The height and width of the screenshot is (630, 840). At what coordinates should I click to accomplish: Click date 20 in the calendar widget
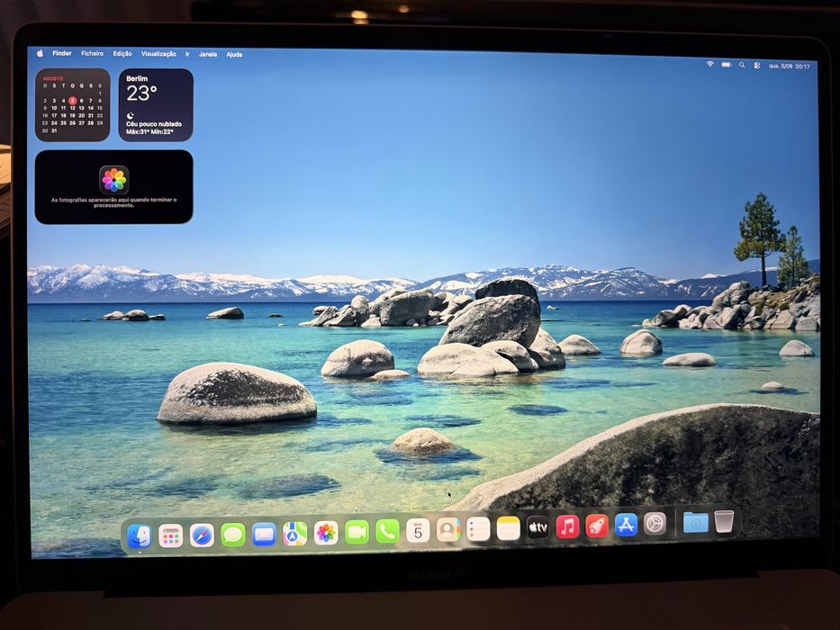click(81, 115)
